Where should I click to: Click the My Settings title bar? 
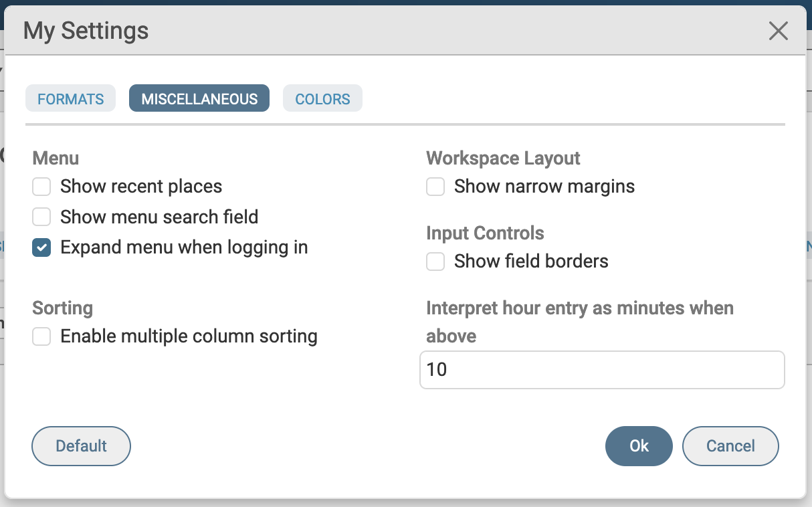pyautogui.click(x=86, y=31)
